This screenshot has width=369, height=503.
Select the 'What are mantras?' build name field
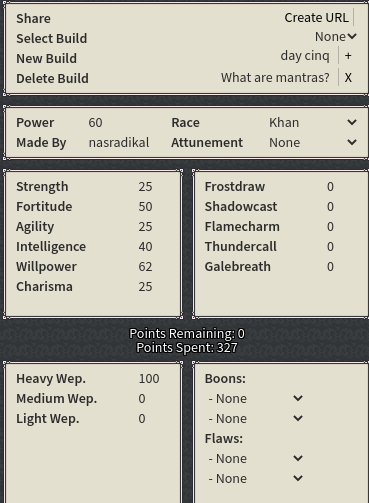pyautogui.click(x=275, y=78)
